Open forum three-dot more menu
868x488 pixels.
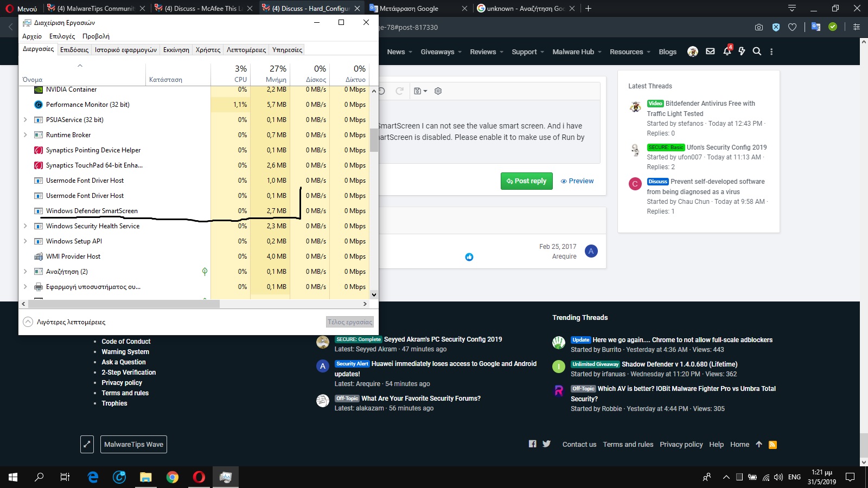tap(771, 52)
